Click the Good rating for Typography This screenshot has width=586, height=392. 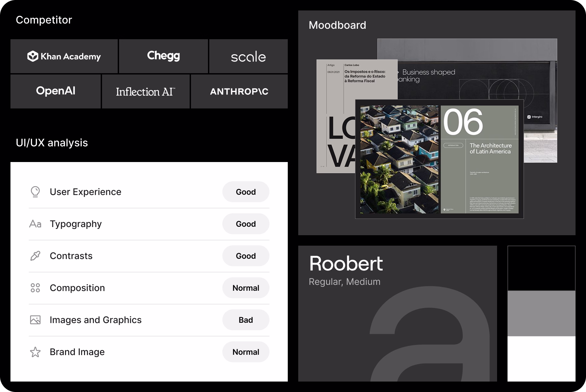[246, 224]
